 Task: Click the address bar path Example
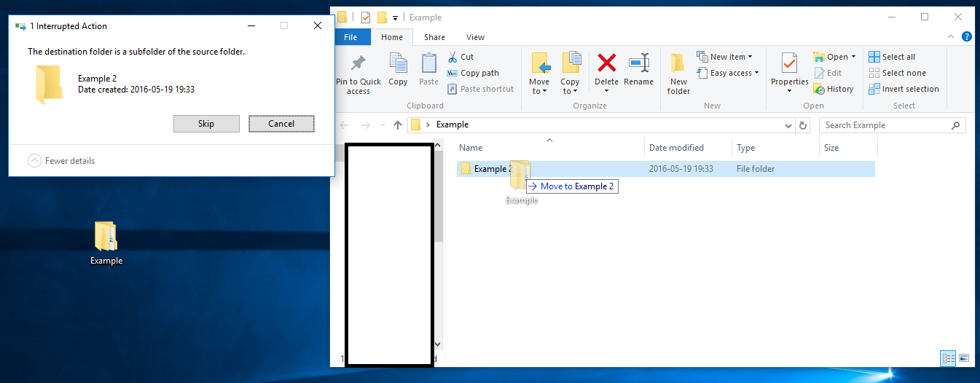(x=452, y=125)
